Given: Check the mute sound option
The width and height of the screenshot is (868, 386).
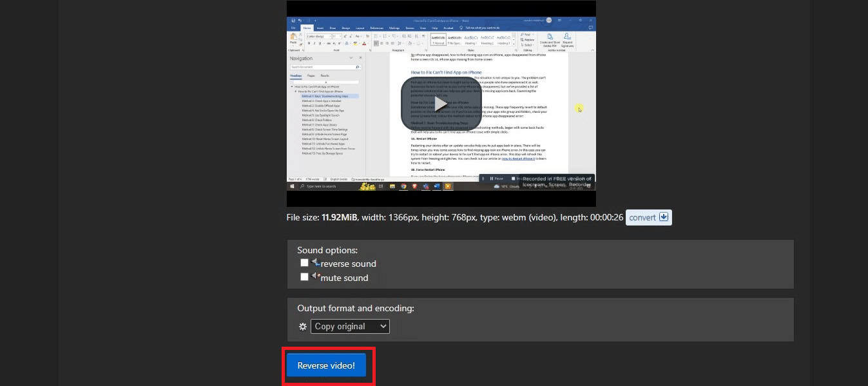Looking at the screenshot, I should (x=304, y=277).
